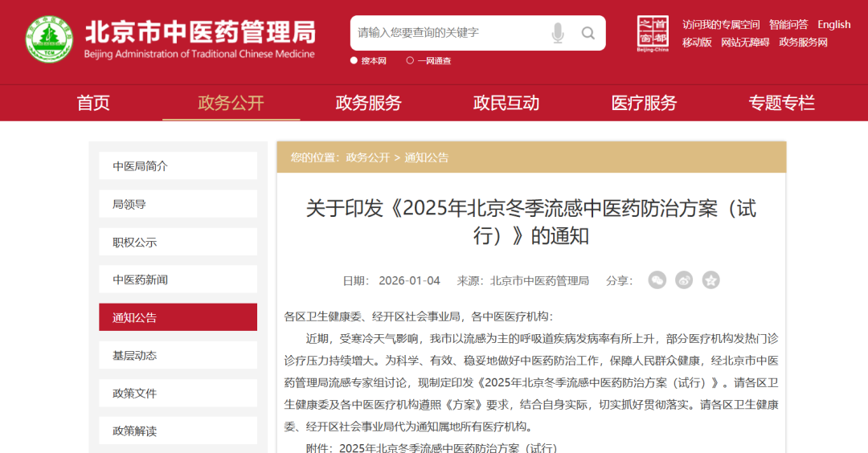Select the 一网通查 radio option
Image resolution: width=868 pixels, height=453 pixels.
(410, 60)
